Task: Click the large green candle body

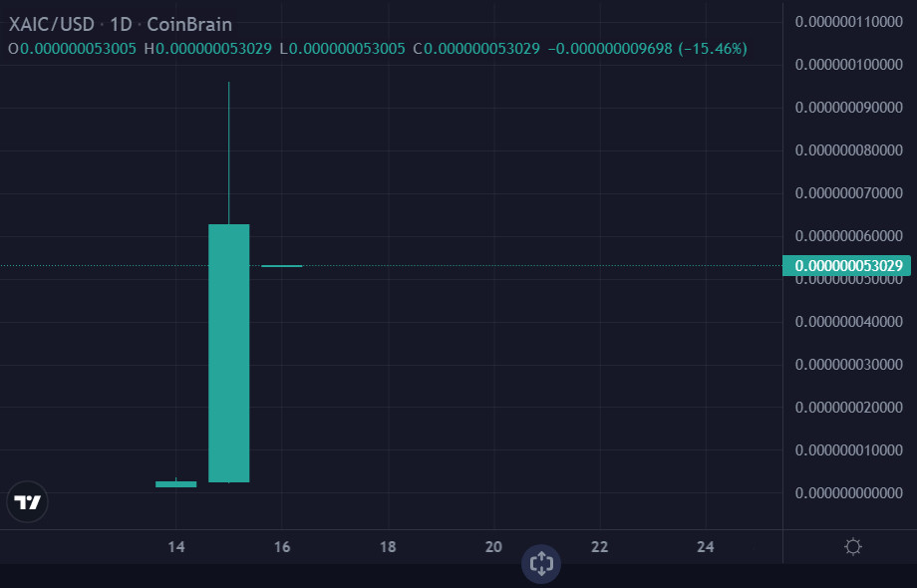Action: pos(228,353)
